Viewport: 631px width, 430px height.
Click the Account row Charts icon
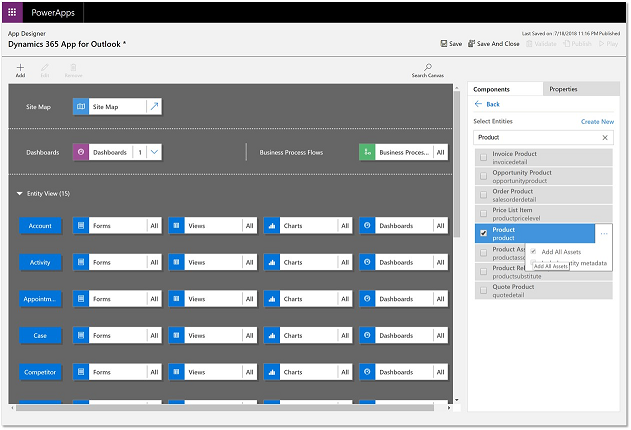(x=272, y=226)
